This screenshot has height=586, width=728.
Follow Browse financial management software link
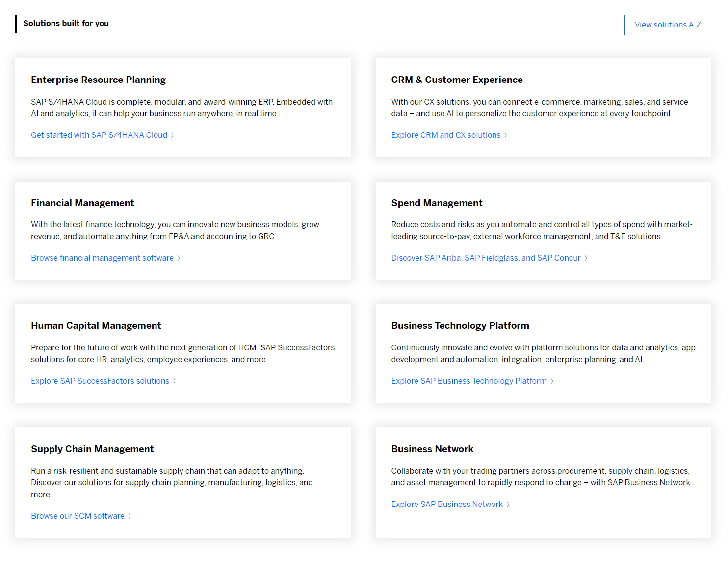[x=102, y=258]
